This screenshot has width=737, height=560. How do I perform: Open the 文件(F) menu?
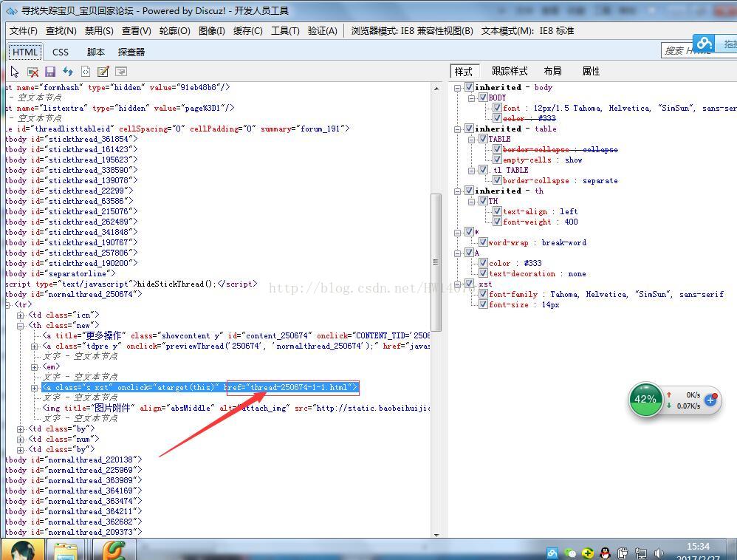click(x=23, y=31)
